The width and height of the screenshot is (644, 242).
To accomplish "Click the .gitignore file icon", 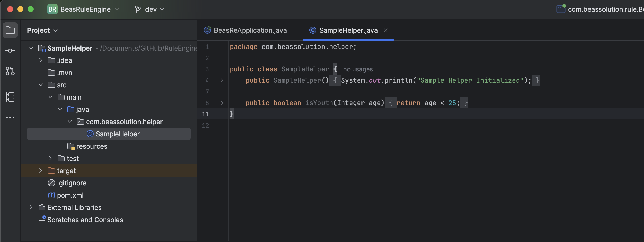I will (51, 183).
